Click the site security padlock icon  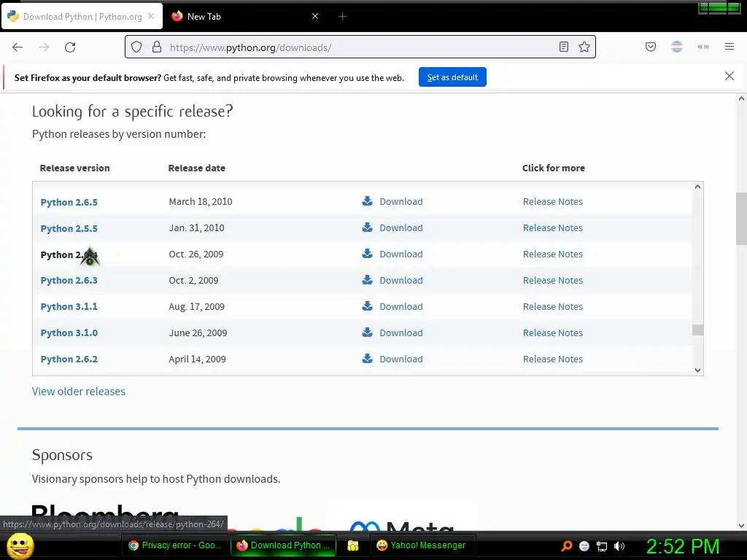click(x=157, y=47)
